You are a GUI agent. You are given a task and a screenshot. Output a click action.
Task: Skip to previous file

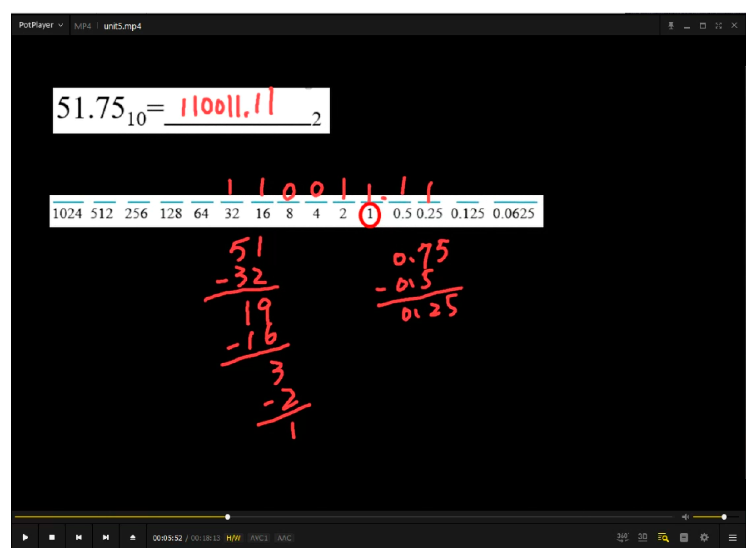[79, 537]
